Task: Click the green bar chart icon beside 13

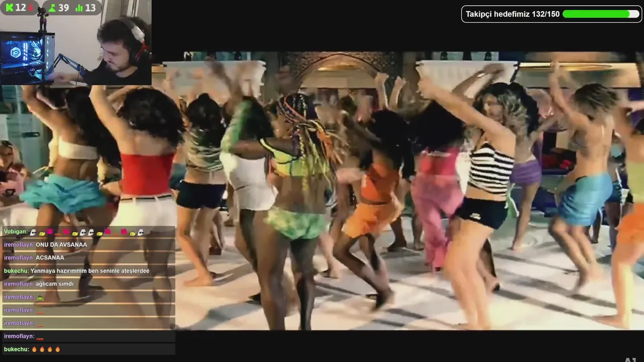Action: [x=79, y=8]
